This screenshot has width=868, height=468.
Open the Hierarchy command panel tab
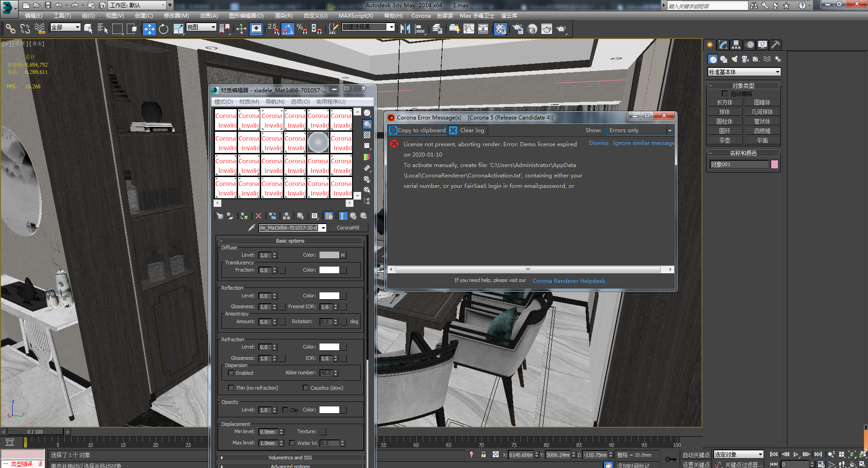click(736, 44)
